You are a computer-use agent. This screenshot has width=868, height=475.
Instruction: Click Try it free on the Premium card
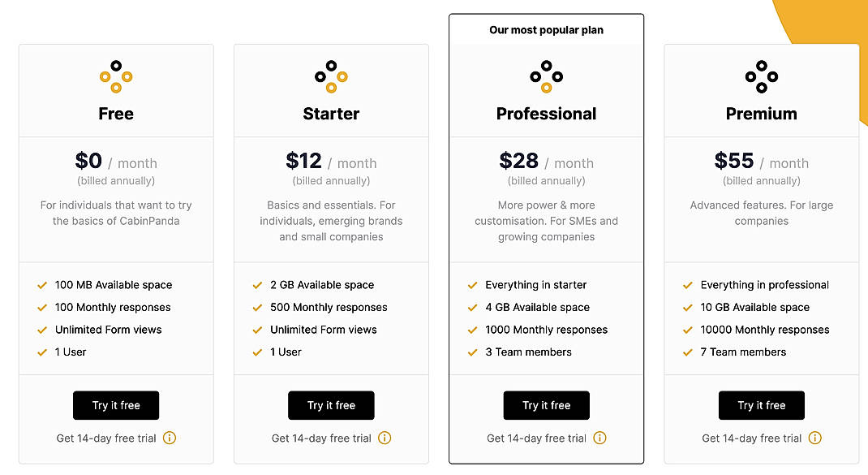coord(761,405)
